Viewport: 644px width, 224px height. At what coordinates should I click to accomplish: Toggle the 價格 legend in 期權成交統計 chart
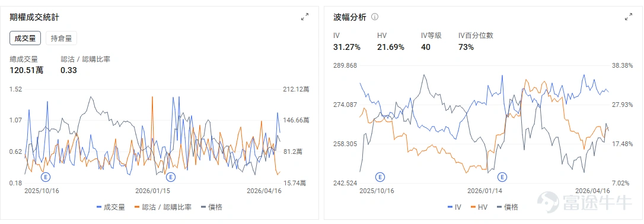pyautogui.click(x=212, y=207)
